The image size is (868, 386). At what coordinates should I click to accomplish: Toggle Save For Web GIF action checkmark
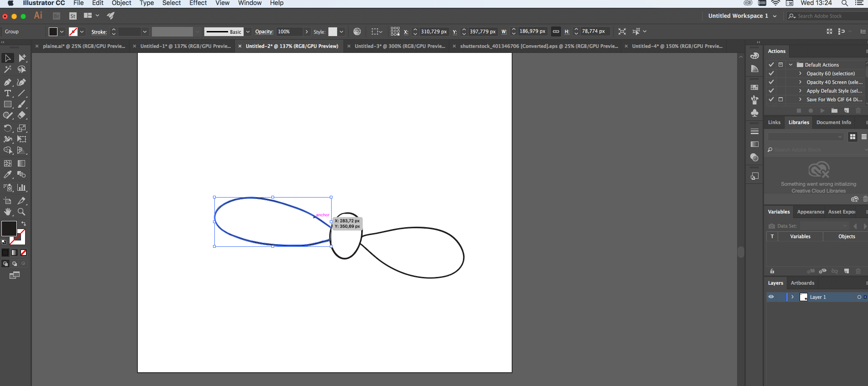point(771,99)
